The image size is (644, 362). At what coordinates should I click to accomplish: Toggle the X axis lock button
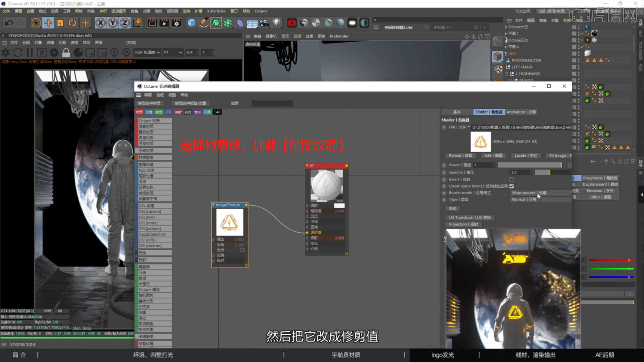[x=100, y=23]
